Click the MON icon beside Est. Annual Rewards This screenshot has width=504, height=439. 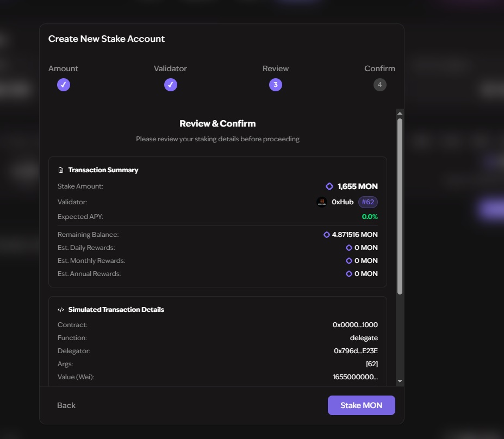click(349, 274)
